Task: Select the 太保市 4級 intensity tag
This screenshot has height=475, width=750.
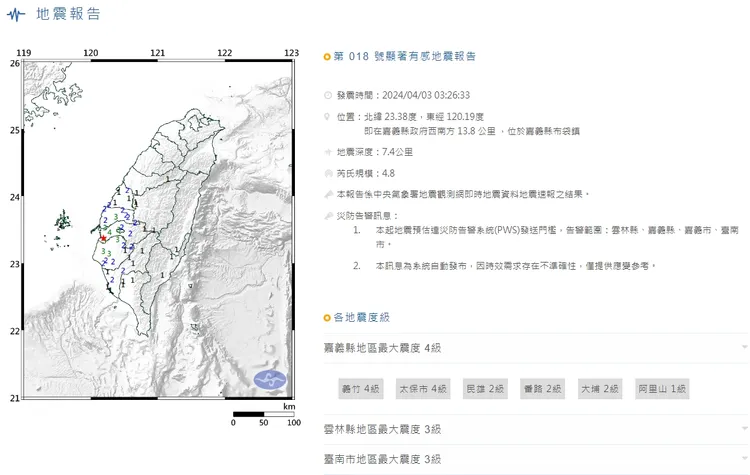Action: coord(423,389)
